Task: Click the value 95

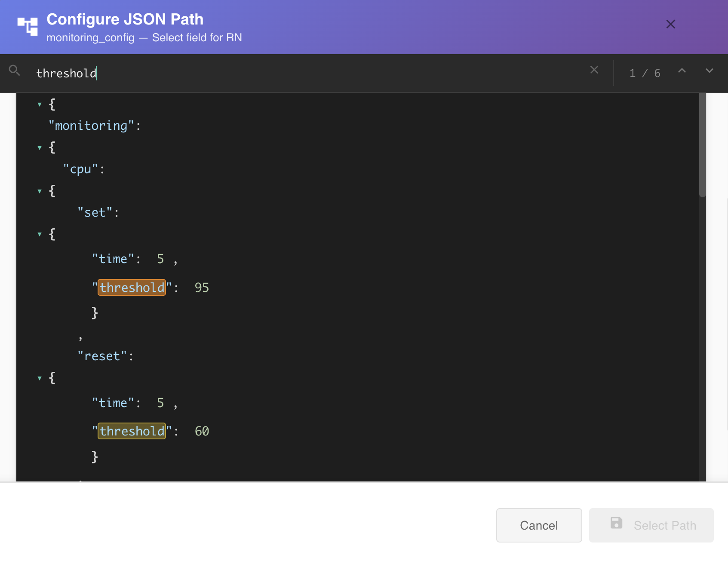Action: [202, 288]
